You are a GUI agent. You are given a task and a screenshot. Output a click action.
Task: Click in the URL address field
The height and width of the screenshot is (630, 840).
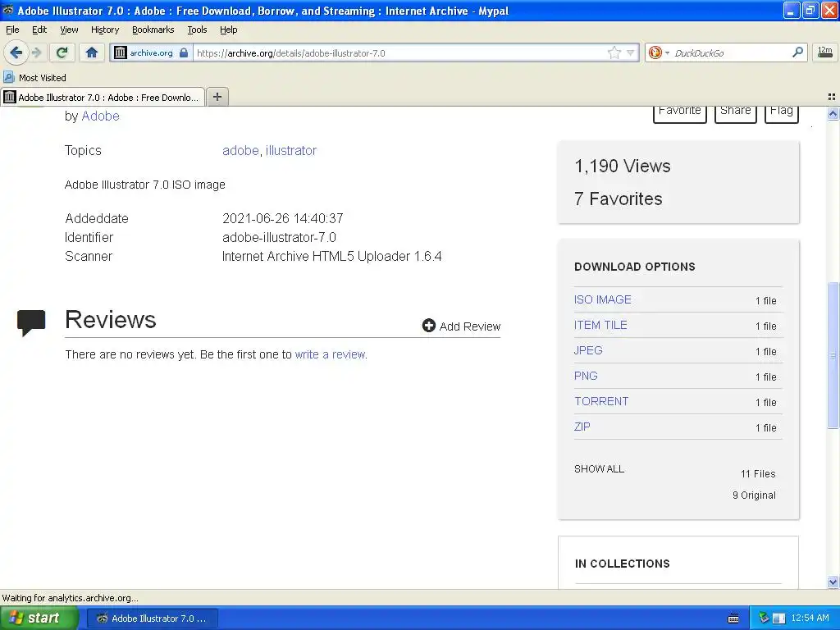coord(399,52)
